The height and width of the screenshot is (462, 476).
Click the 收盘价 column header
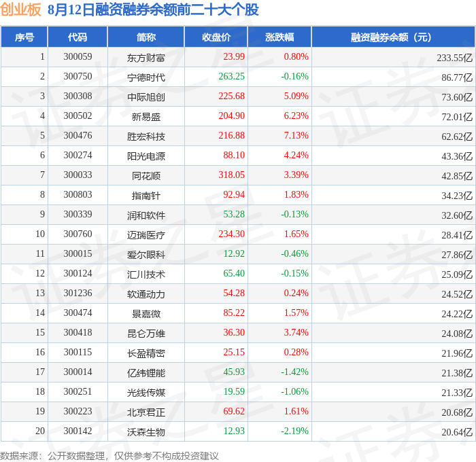tap(216, 37)
